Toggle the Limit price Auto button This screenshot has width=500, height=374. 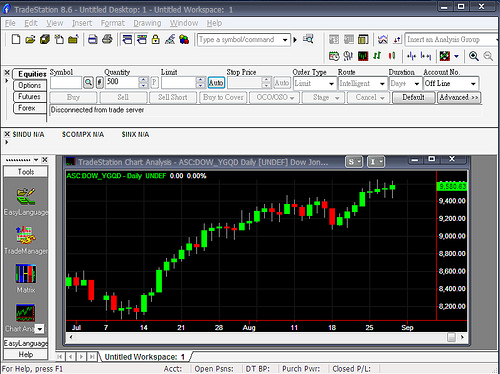[216, 83]
